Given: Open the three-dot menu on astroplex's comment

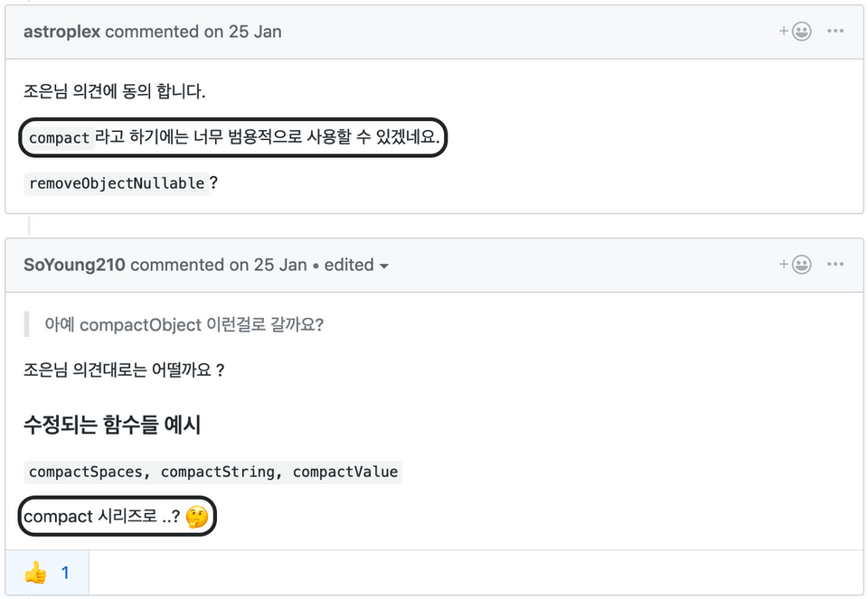Looking at the screenshot, I should click(x=835, y=32).
